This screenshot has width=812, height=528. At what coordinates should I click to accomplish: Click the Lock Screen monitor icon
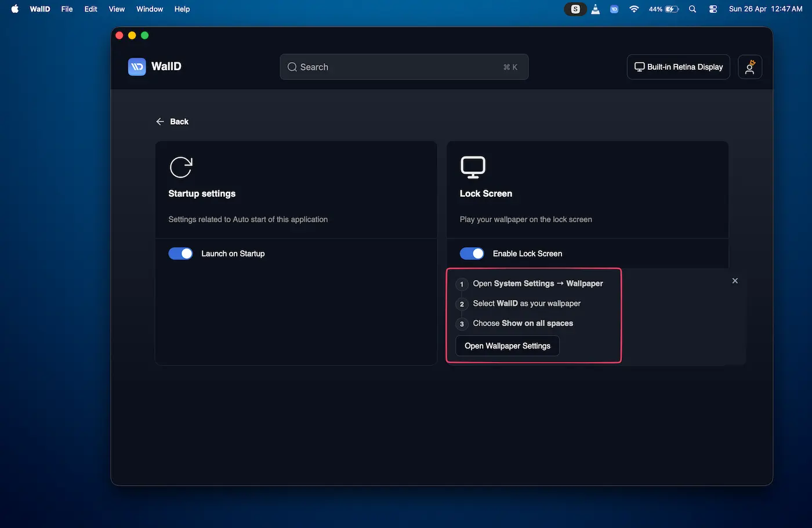coord(473,167)
